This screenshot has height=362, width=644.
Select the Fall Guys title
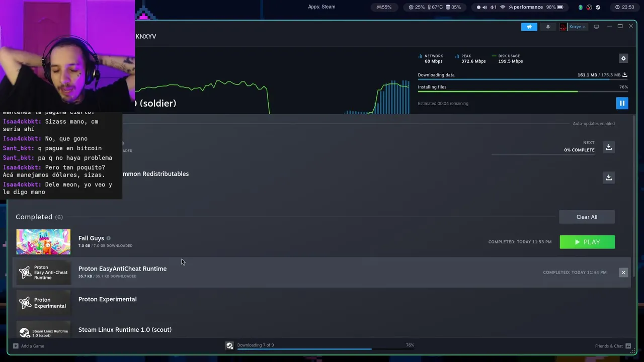click(91, 238)
